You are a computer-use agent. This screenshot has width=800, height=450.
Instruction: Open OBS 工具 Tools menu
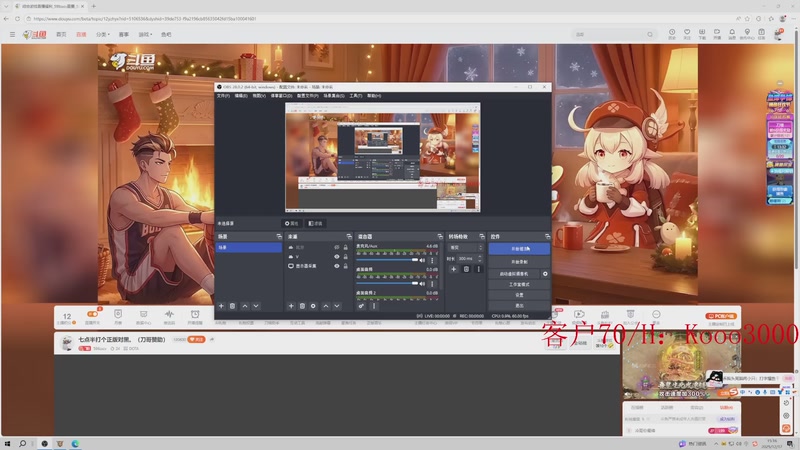coord(356,96)
